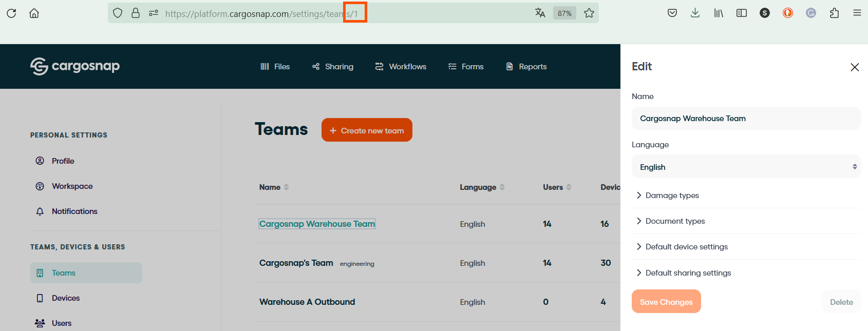This screenshot has width=868, height=331.
Task: Click the TEAMS, DEVICES & USERS section label
Action: [78, 247]
